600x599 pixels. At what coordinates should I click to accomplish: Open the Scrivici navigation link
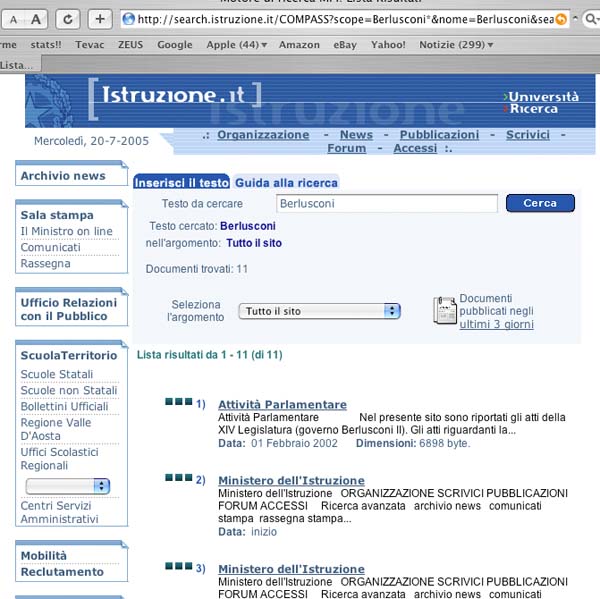point(528,135)
